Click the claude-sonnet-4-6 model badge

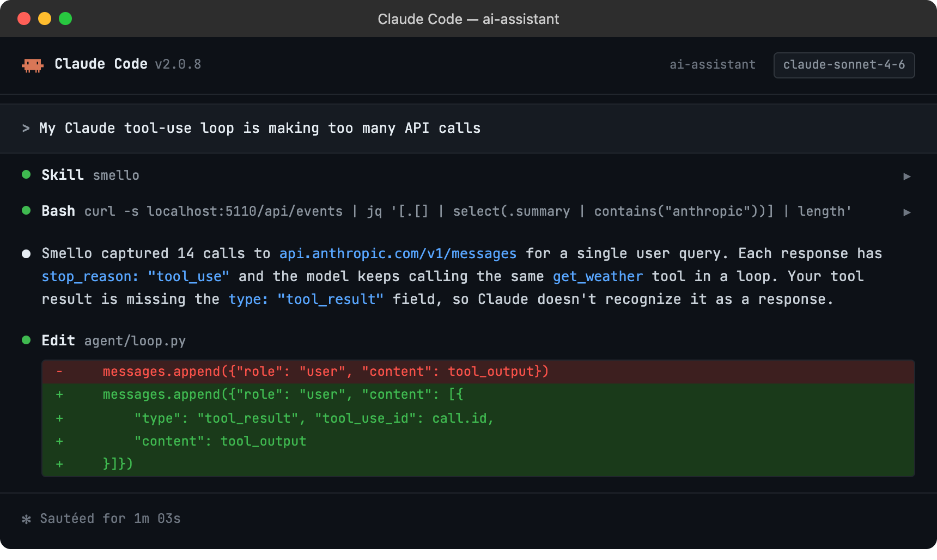click(844, 65)
